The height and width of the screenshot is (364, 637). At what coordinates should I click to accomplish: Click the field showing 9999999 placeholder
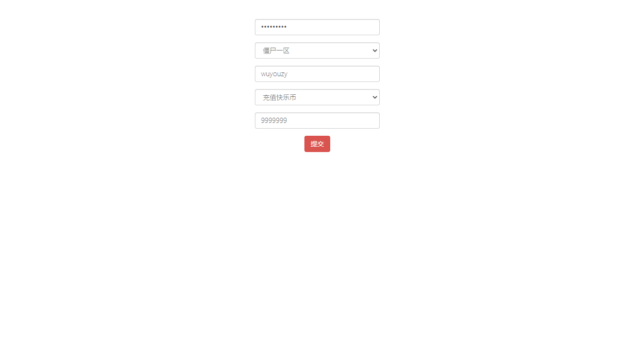pos(317,121)
